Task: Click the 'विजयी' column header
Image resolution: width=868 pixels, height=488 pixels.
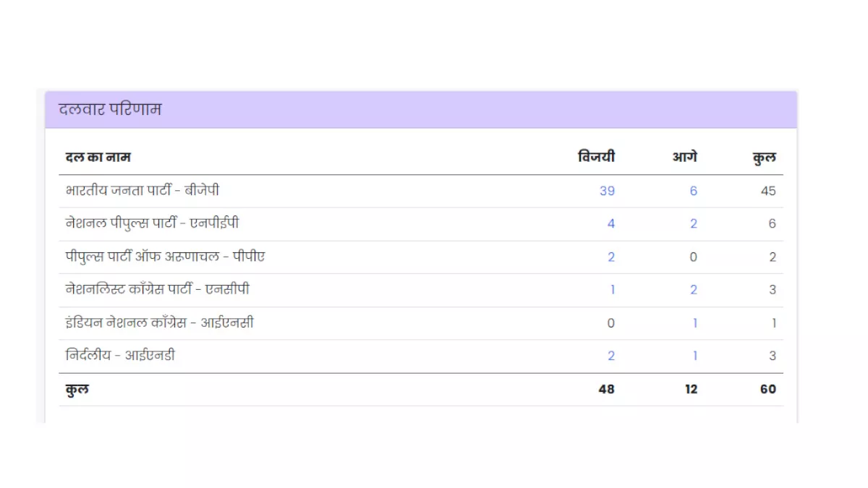Action: (597, 157)
